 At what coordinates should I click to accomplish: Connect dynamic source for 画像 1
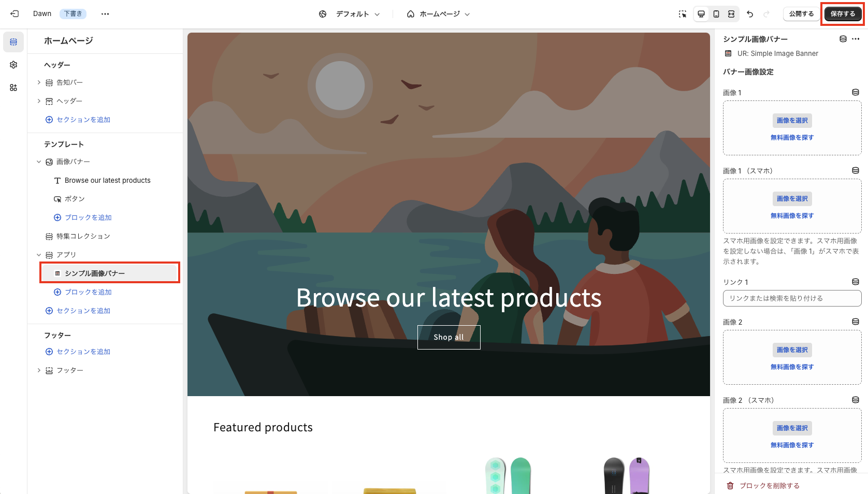[x=856, y=92]
